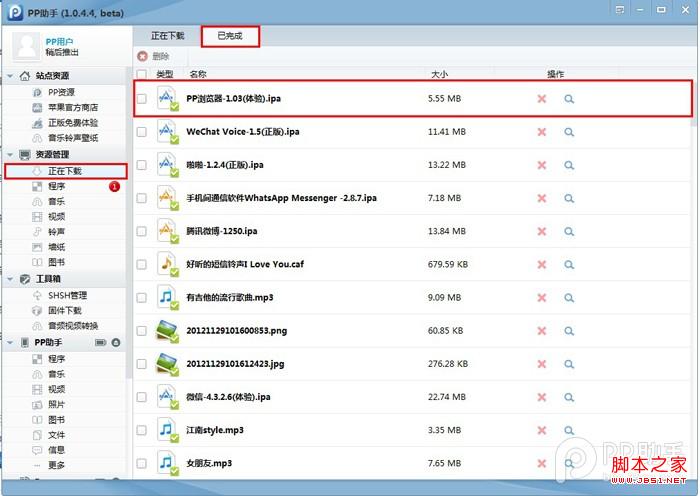Open 信息 under PP助手 device
The width and height of the screenshot is (700, 496).
[x=56, y=450]
